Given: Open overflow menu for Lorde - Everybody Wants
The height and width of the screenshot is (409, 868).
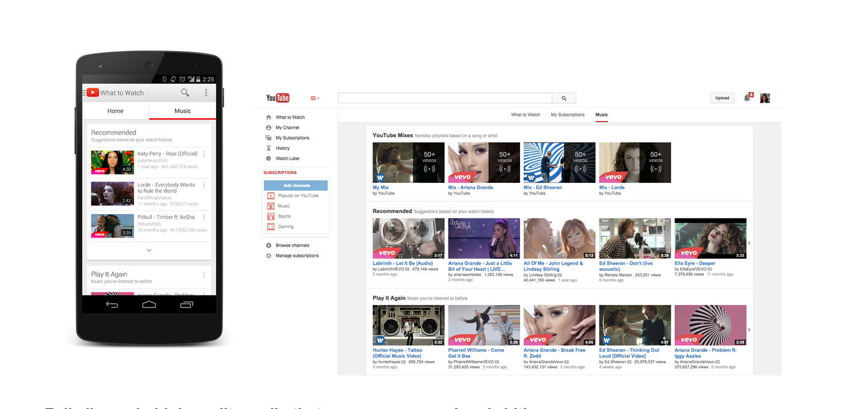Looking at the screenshot, I should coord(204,185).
